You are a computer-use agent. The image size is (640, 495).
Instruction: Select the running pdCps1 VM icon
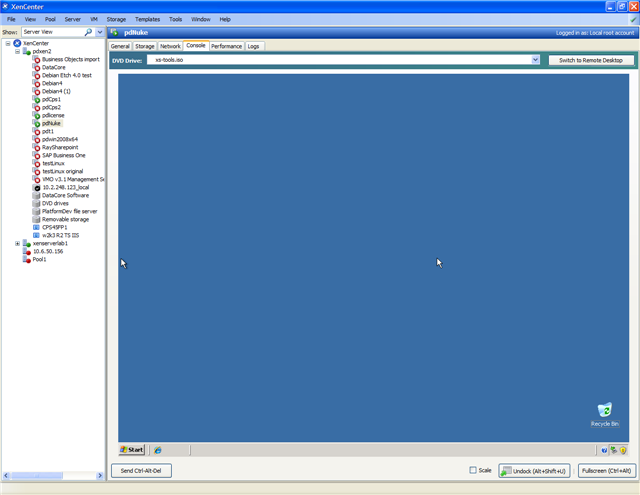coord(36,99)
